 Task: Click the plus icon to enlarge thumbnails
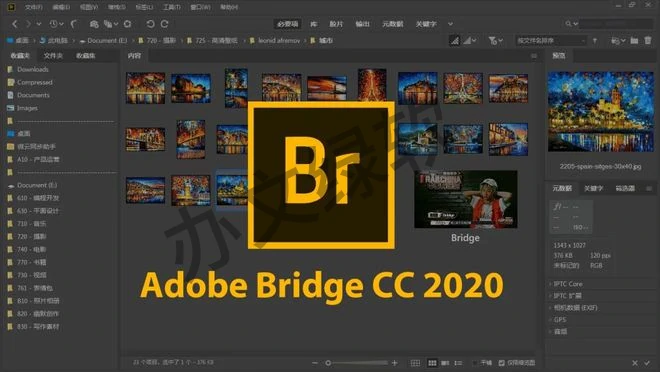click(x=394, y=363)
